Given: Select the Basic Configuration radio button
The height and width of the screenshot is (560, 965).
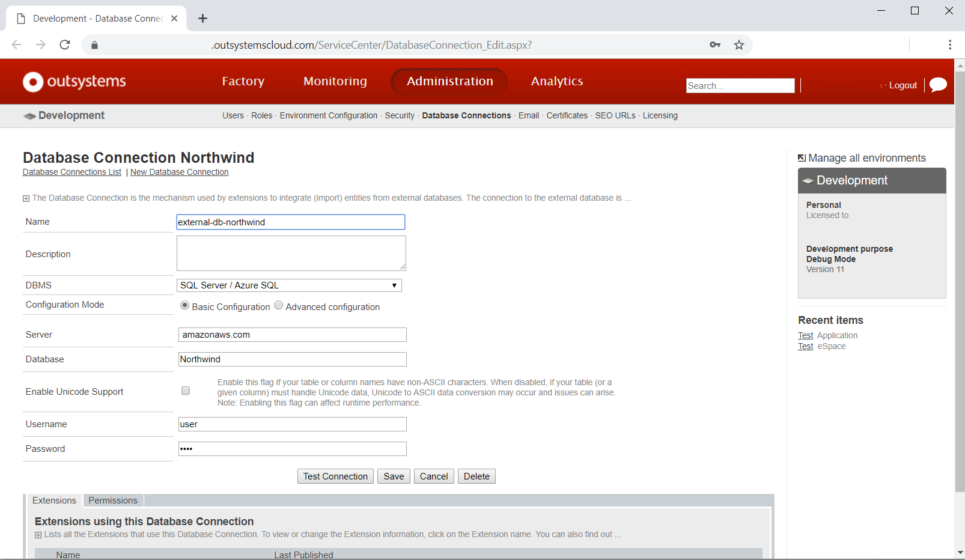Looking at the screenshot, I should point(184,305).
